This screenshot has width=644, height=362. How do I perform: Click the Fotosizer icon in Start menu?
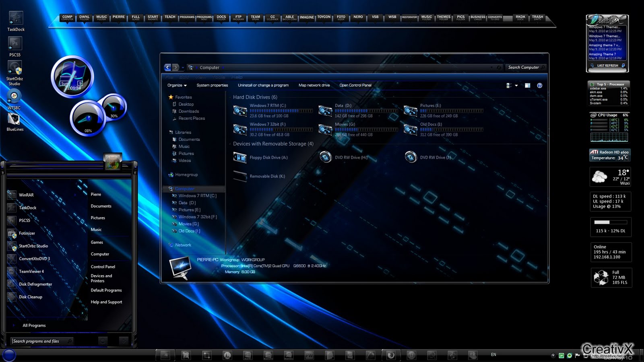coord(12,233)
